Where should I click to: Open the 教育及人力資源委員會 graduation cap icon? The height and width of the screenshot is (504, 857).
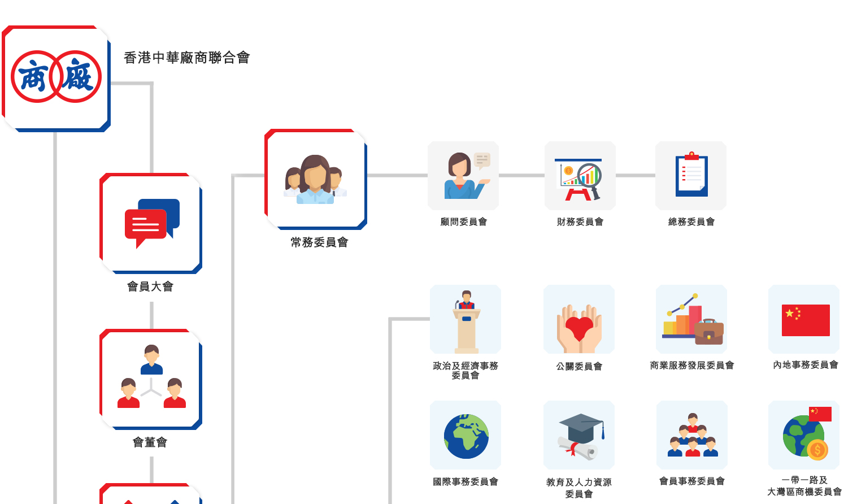(579, 435)
